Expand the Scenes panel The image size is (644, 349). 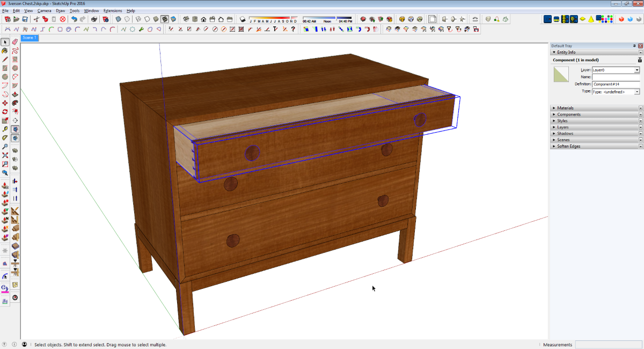[553, 140]
